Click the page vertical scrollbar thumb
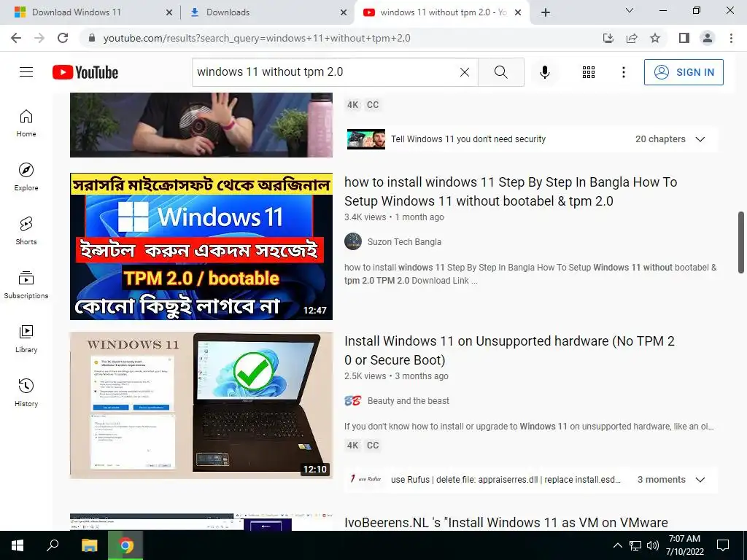 pyautogui.click(x=741, y=242)
